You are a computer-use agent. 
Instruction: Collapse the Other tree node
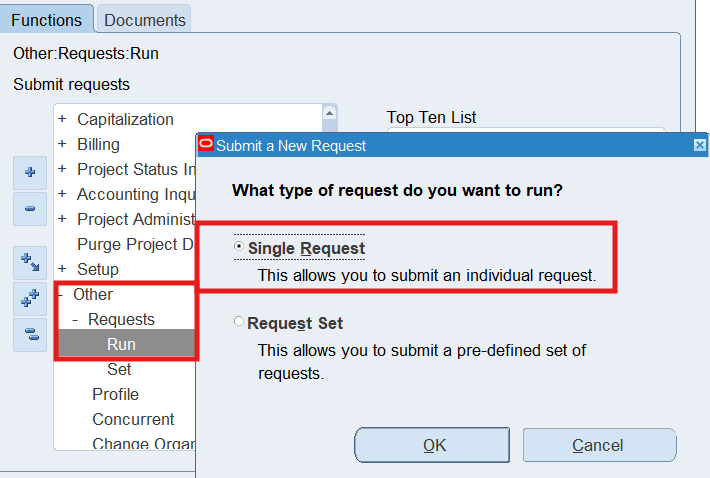tap(62, 295)
